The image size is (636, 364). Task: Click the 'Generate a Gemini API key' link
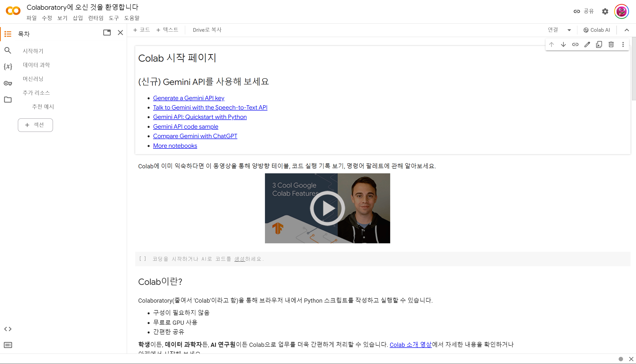click(x=188, y=98)
